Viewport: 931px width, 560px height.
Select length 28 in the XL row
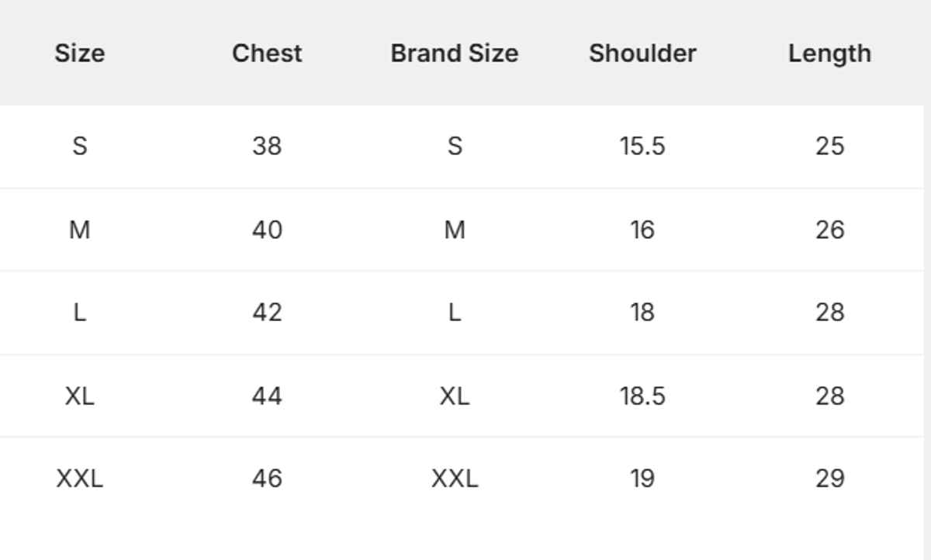coord(829,396)
